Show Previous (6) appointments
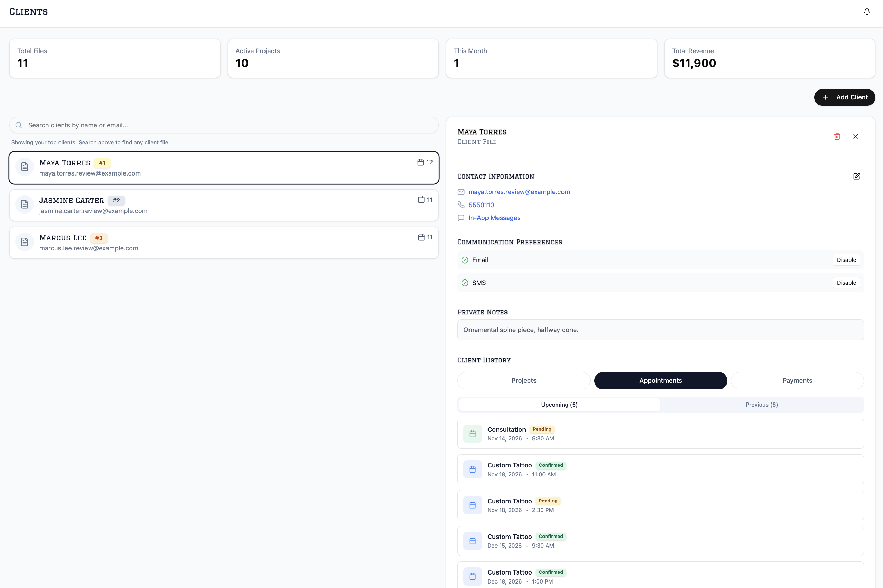 (x=761, y=405)
